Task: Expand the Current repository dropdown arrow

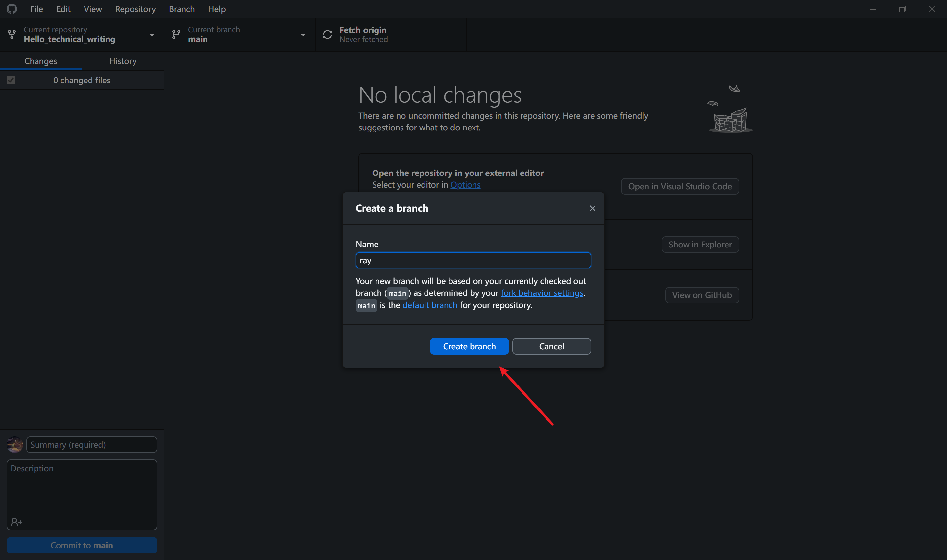Action: coord(152,35)
